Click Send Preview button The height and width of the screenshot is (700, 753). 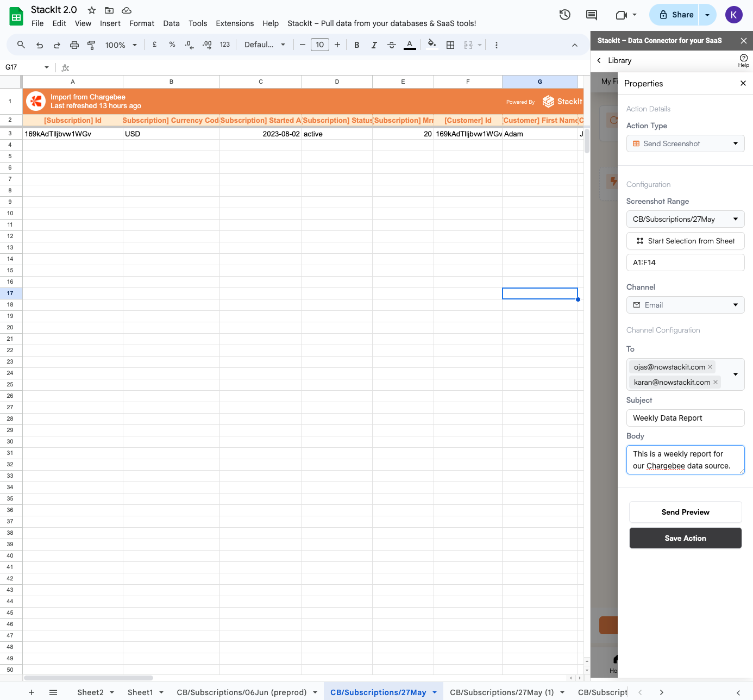tap(685, 512)
